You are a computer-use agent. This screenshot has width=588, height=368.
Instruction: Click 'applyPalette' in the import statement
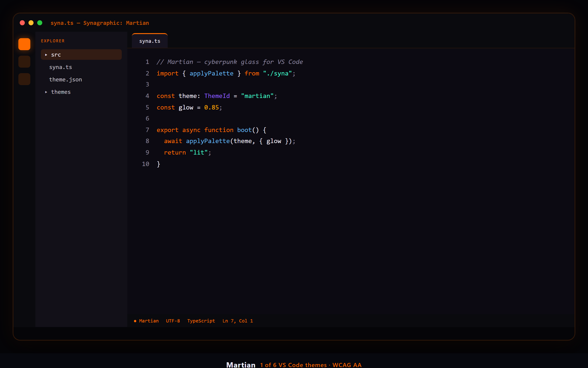pyautogui.click(x=211, y=73)
